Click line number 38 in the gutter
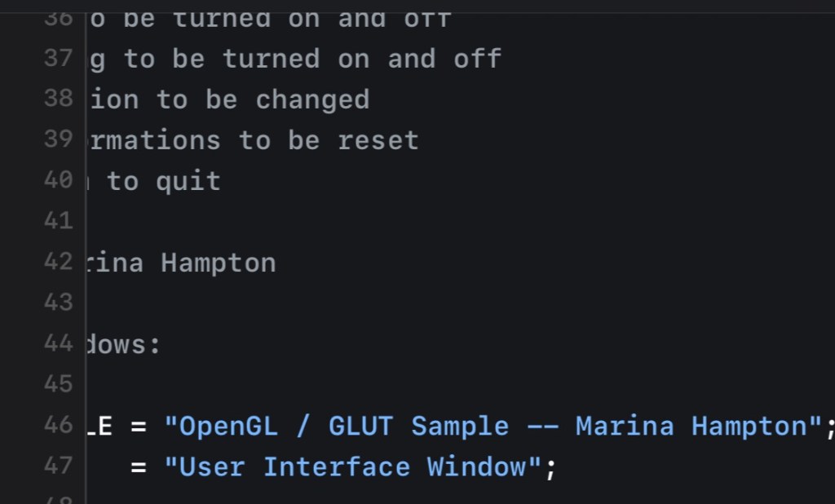The height and width of the screenshot is (504, 835). click(58, 99)
